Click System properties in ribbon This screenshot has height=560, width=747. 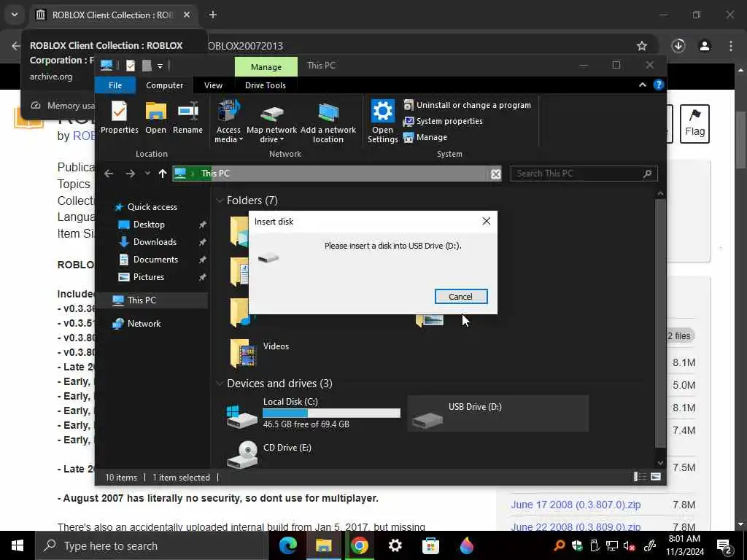click(443, 121)
